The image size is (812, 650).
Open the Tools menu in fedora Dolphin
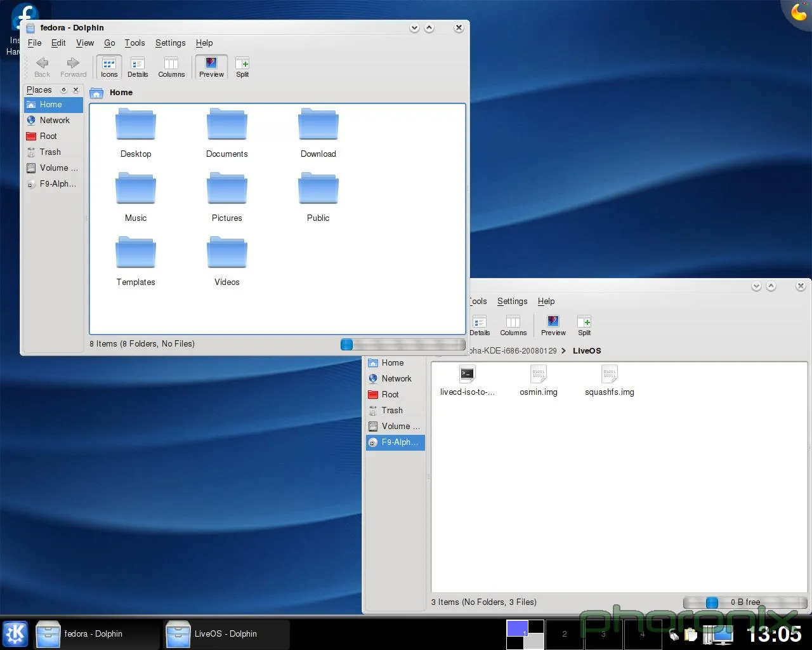(x=134, y=43)
